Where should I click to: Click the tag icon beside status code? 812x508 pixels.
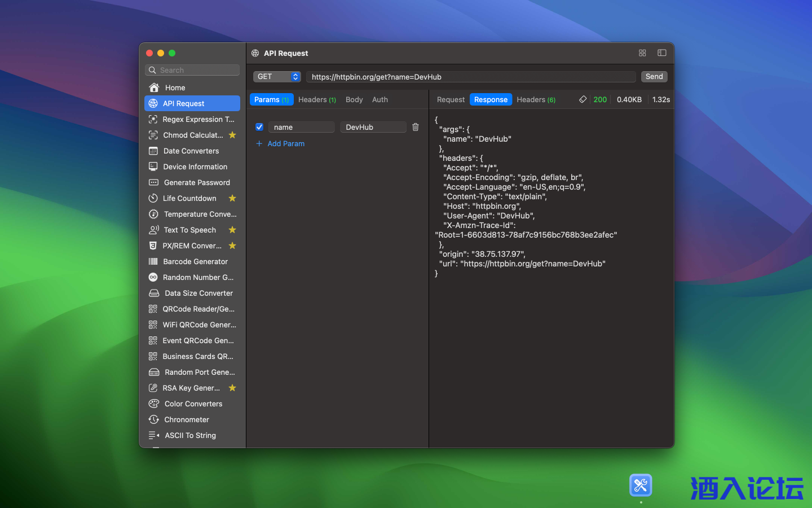[x=582, y=99]
